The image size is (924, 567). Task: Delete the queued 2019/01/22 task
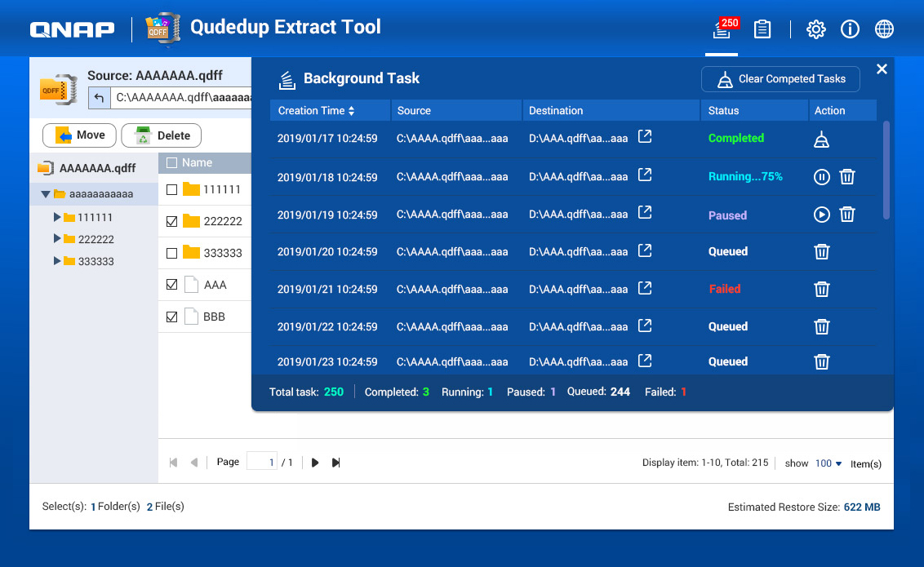pos(821,327)
